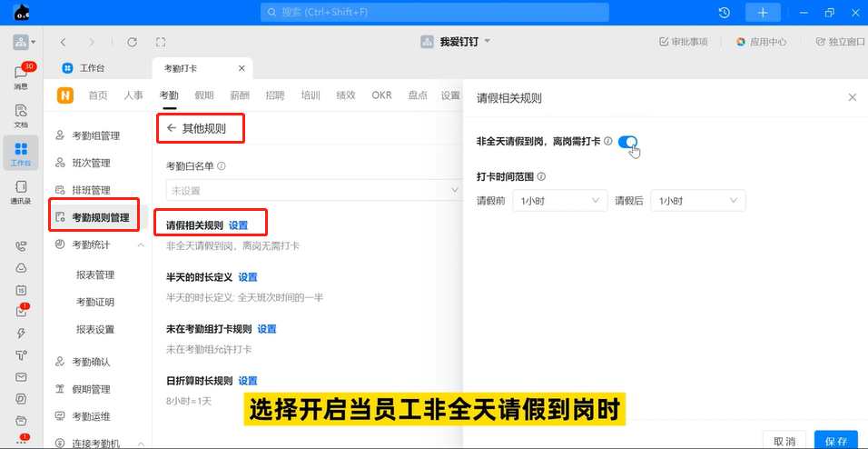The width and height of the screenshot is (868, 449).
Task: Open the 考勤白名单 未设置 dropdown
Action: [314, 190]
